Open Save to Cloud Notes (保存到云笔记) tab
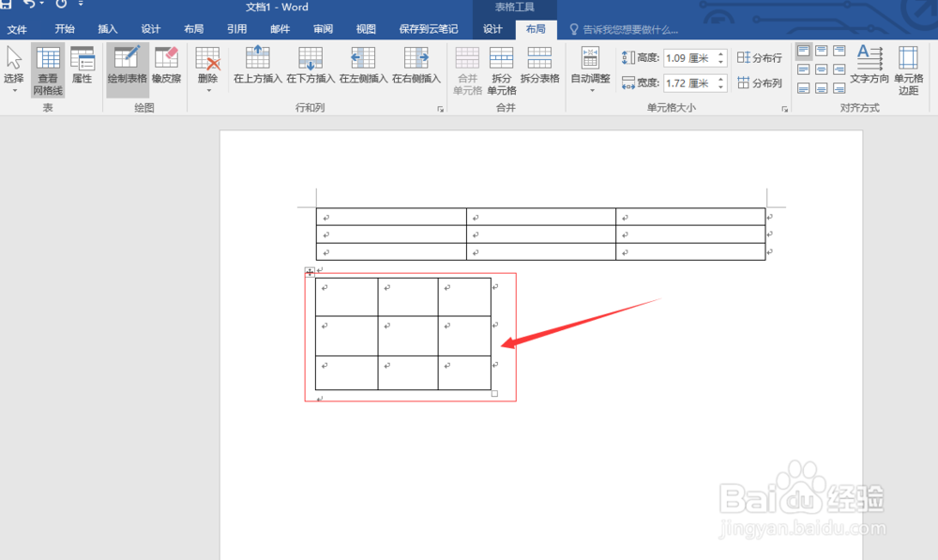This screenshot has height=560, width=938. (x=429, y=29)
